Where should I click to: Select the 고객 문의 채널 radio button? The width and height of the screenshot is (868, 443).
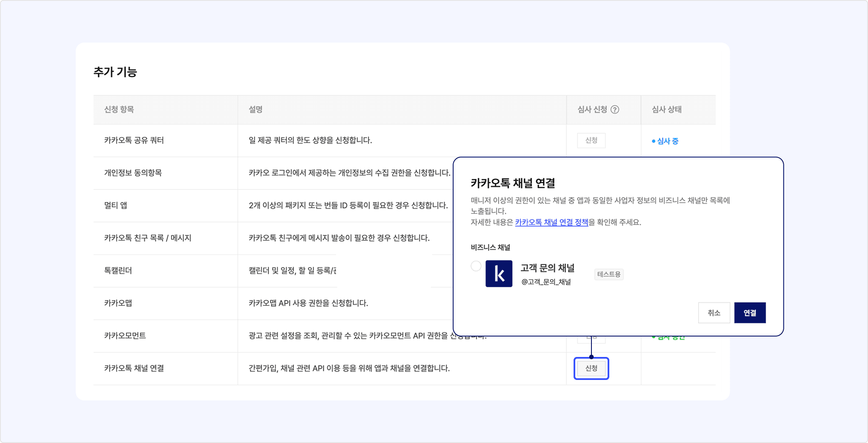[476, 266]
